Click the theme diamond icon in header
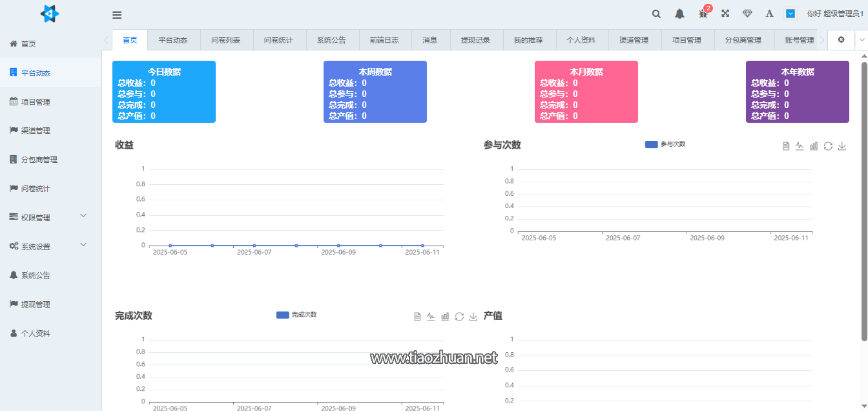 (x=747, y=14)
